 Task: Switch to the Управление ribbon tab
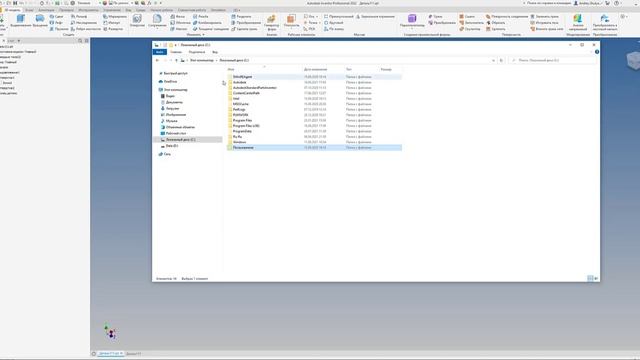click(x=112, y=10)
